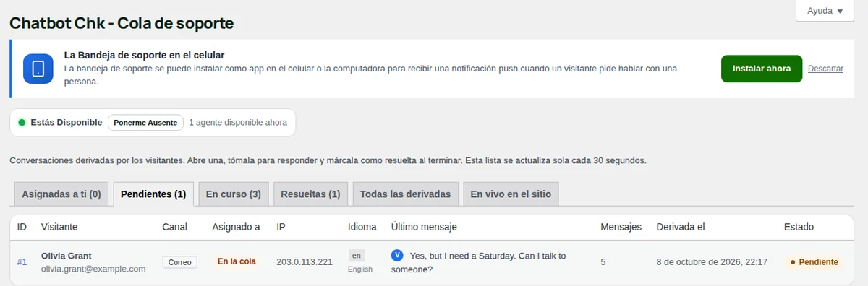
Task: Show Todas las derivadas tab
Action: click(x=406, y=194)
